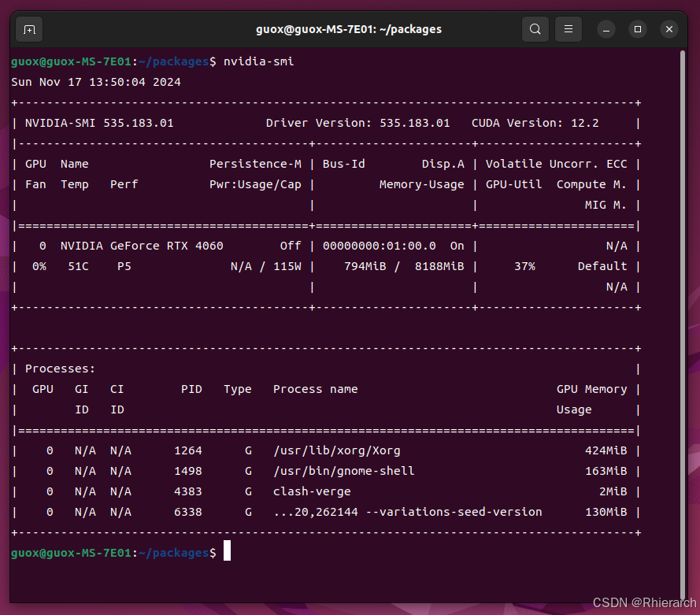
Task: Maximize the terminal window
Action: (x=638, y=29)
